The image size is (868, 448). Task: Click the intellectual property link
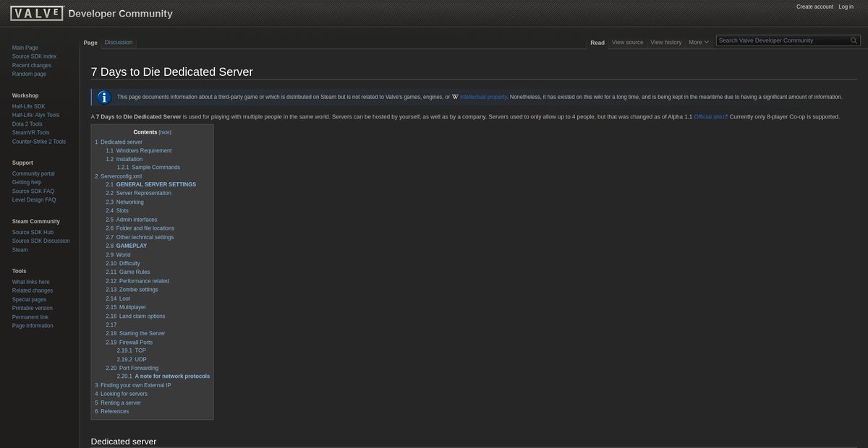483,97
